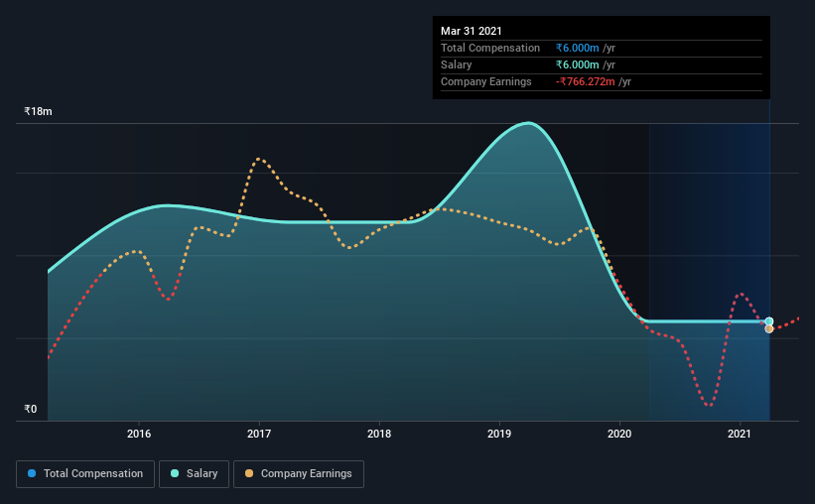Click the ₹18m y-axis label

click(38, 112)
